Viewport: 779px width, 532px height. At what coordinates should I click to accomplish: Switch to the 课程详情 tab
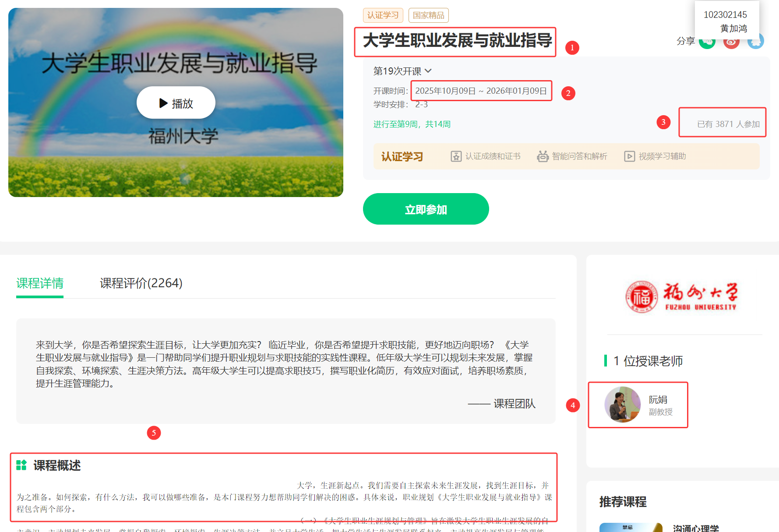tap(39, 283)
